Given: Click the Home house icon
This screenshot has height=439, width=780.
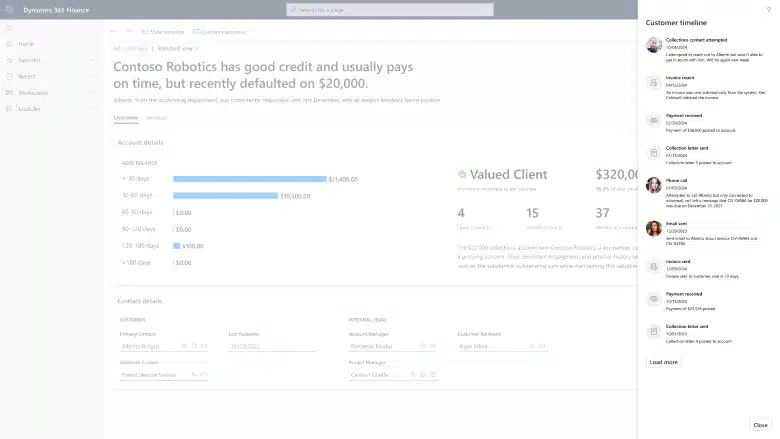Looking at the screenshot, I should pos(9,44).
